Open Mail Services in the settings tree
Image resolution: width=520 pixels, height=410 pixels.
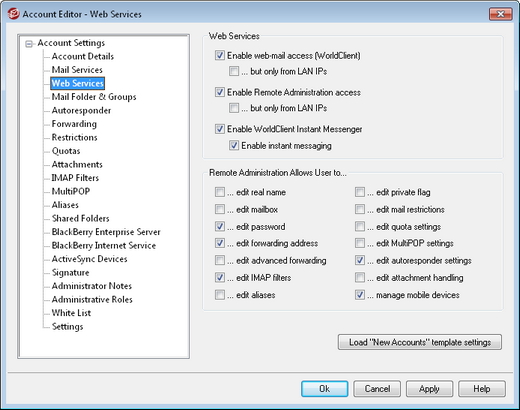pos(77,70)
